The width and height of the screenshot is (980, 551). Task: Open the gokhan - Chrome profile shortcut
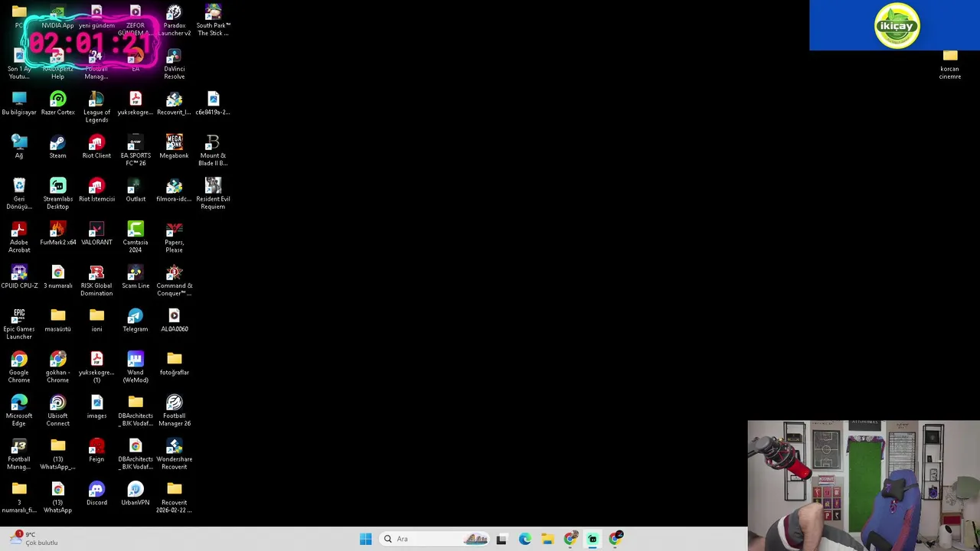[57, 367]
